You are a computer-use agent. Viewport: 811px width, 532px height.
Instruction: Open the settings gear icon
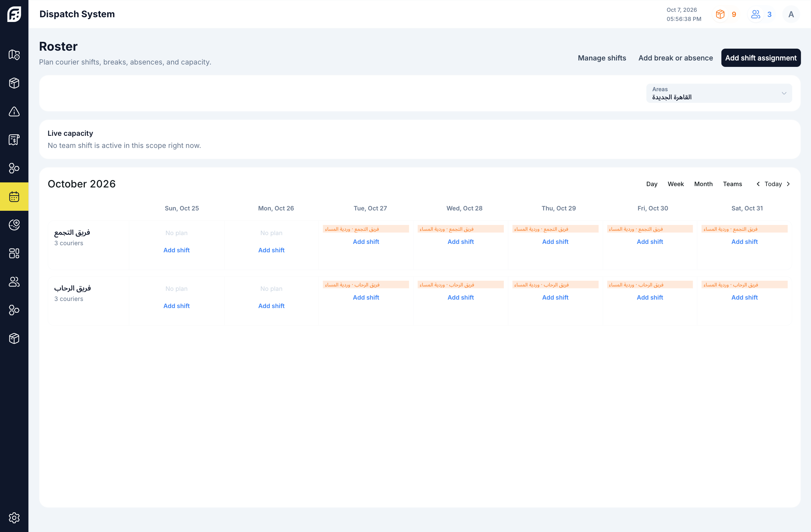coord(14,517)
